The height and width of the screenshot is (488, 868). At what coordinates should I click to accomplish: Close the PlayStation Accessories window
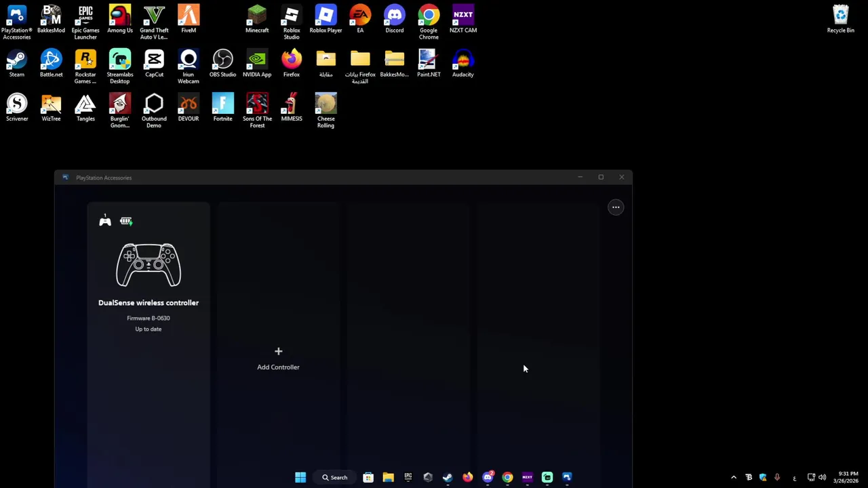tap(622, 178)
